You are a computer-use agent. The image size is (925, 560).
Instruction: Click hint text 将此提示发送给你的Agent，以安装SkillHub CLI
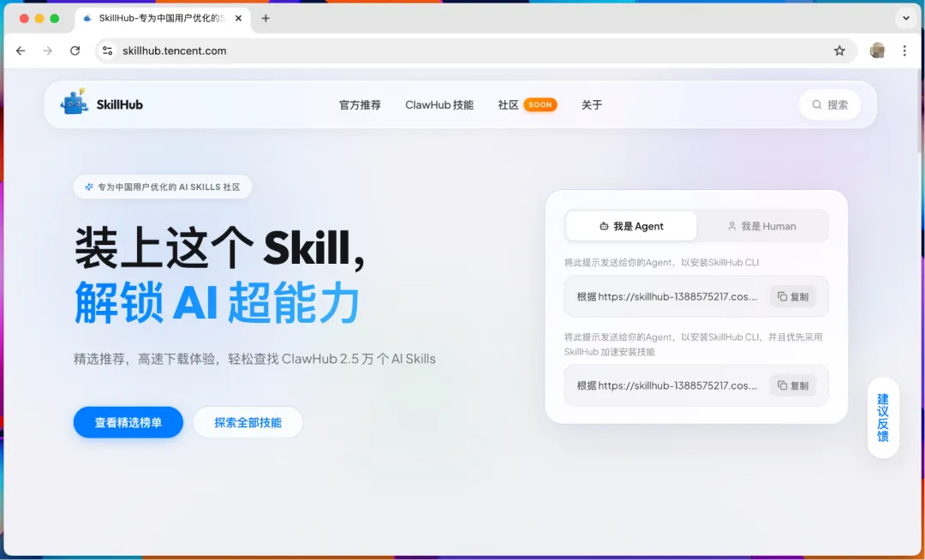(662, 262)
